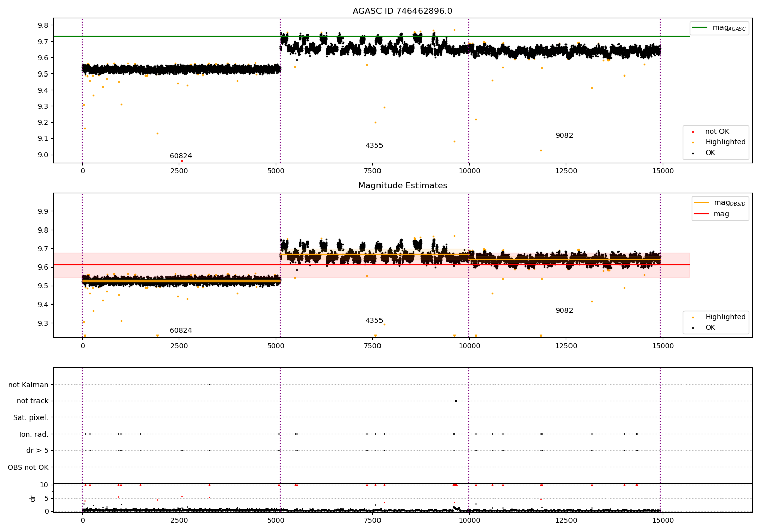Image resolution: width=760 pixels, height=532 pixels.
Task: Click the "7500" x-axis tick under the top plot
Action: (x=372, y=171)
